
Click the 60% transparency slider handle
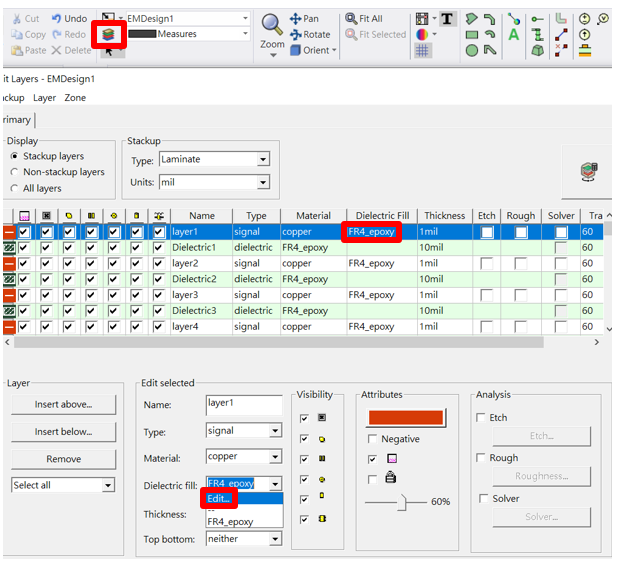(402, 502)
